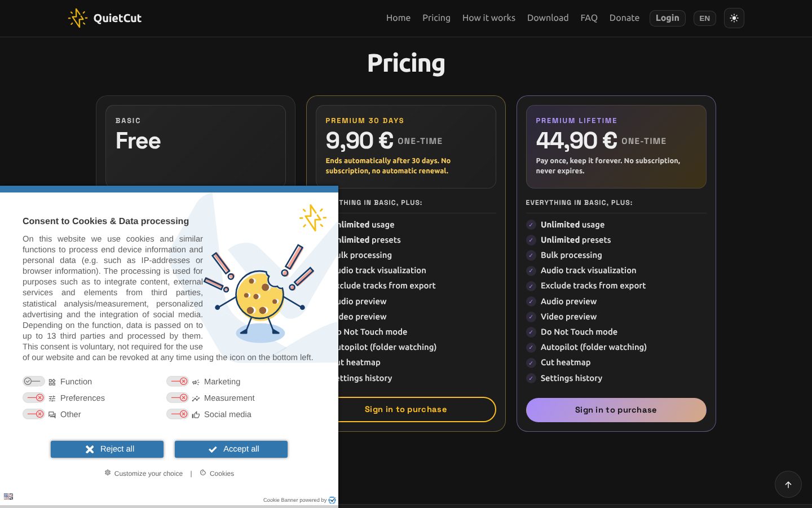Click the sliders icon beside the Preferences label
Viewport: 812px width, 508px height.
(52, 398)
